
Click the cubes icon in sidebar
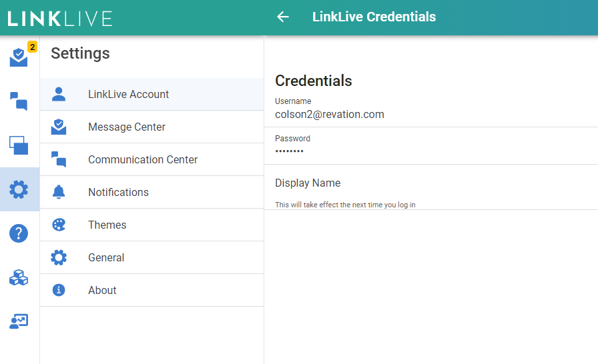click(x=19, y=277)
